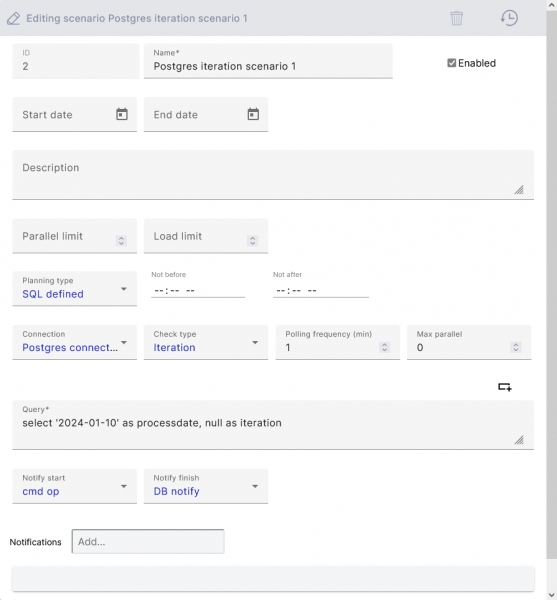The height and width of the screenshot is (600, 557).
Task: Click the Max parallel value 0
Action: click(x=420, y=347)
